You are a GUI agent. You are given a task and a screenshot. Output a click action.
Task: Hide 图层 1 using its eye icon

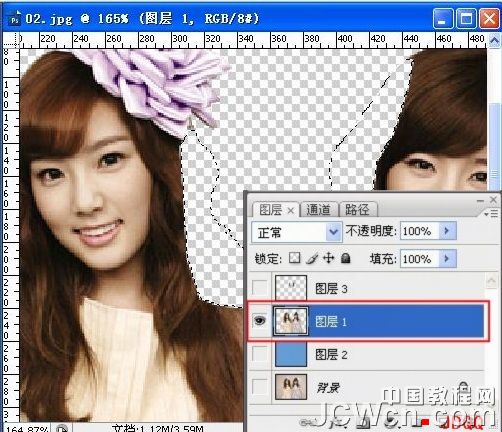(x=260, y=321)
